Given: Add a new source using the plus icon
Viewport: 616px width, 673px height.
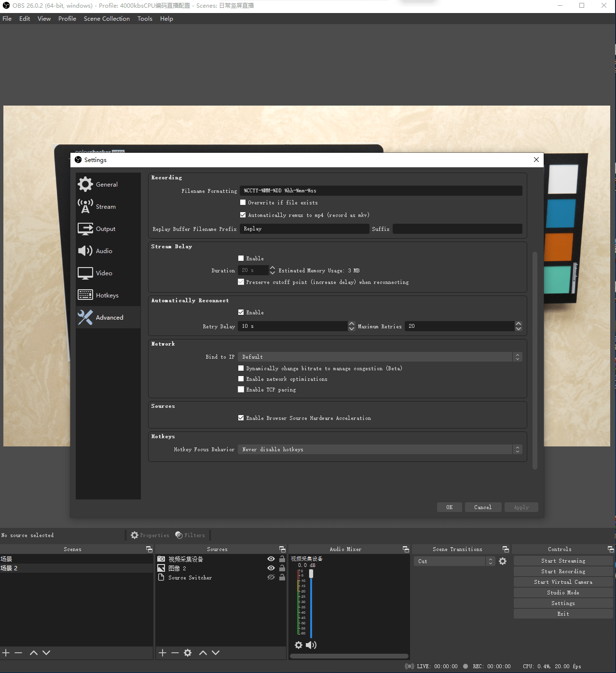Looking at the screenshot, I should (x=163, y=653).
